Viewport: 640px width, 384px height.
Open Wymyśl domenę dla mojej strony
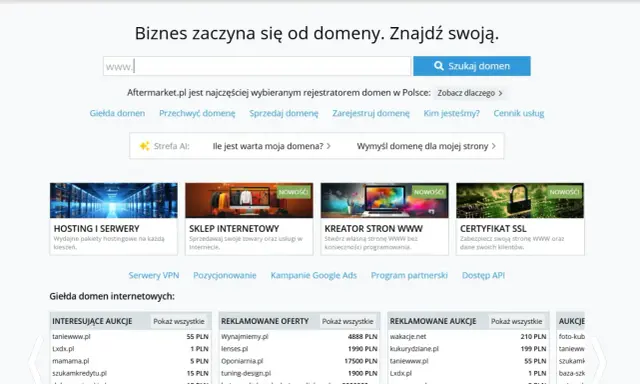(x=422, y=146)
